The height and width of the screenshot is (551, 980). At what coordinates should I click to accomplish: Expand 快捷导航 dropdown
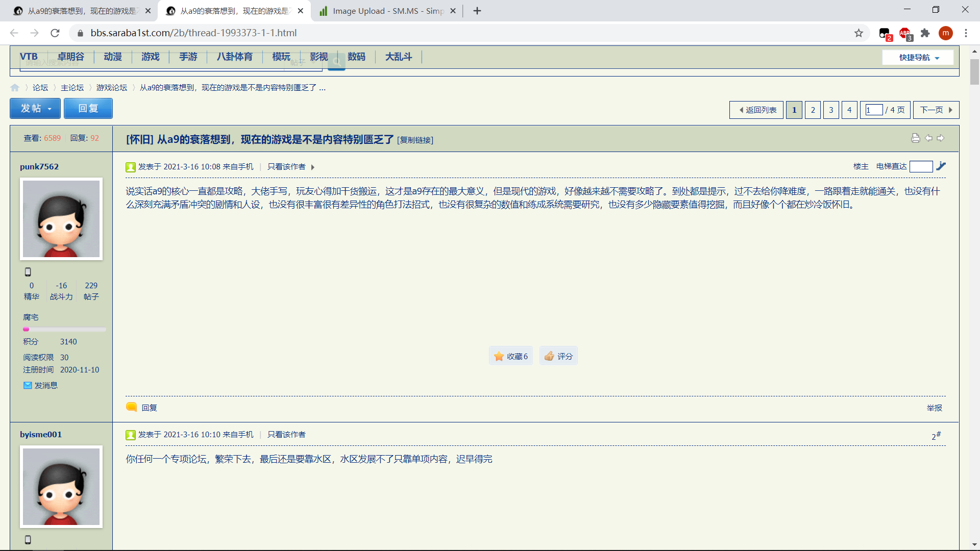coord(918,58)
